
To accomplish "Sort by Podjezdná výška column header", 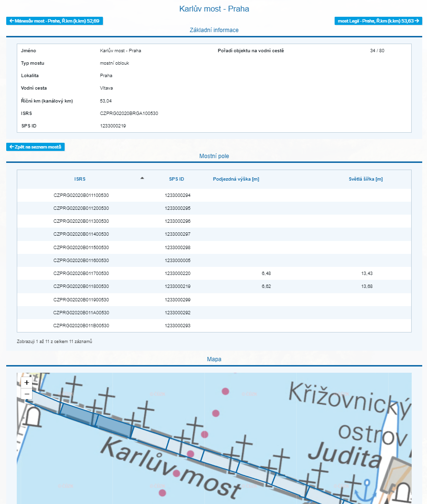I will (x=236, y=179).
